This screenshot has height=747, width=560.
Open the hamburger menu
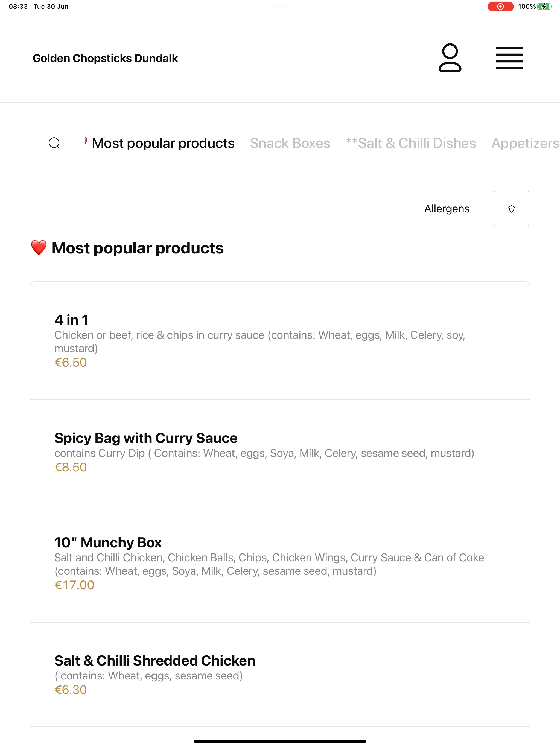(x=509, y=58)
